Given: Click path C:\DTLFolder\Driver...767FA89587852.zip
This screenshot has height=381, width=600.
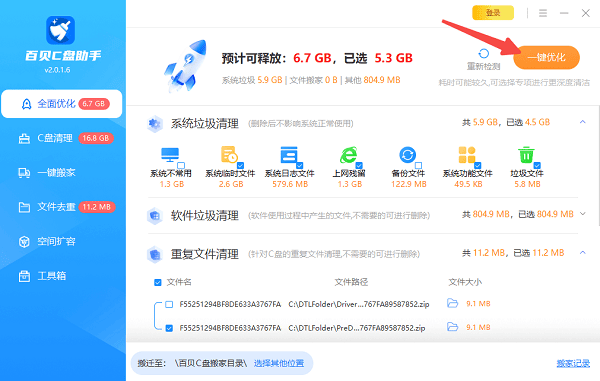Looking at the screenshot, I should (359, 304).
